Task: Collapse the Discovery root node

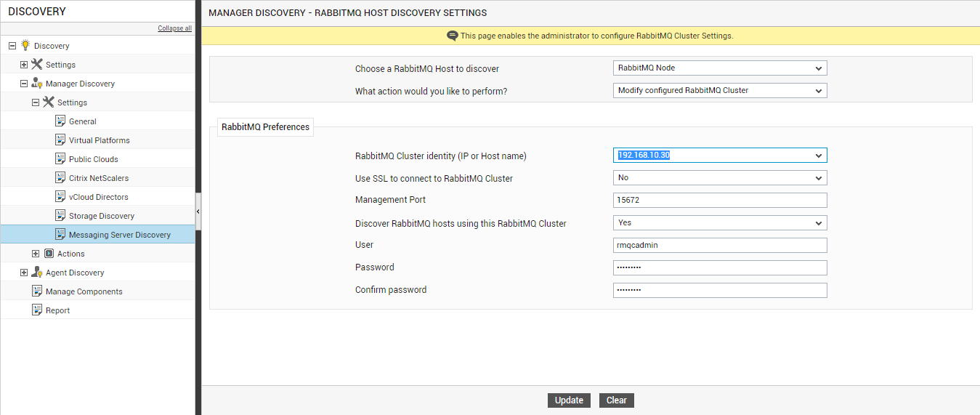Action: click(12, 46)
